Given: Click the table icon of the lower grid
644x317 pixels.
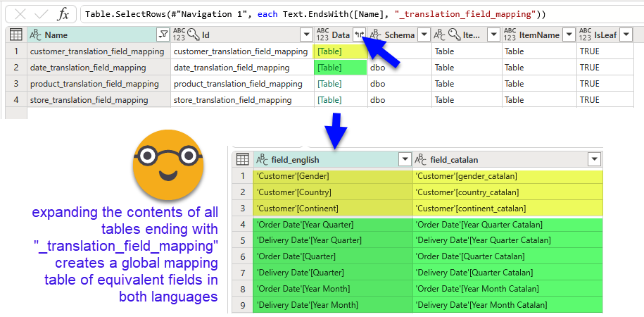Looking at the screenshot, I should pyautogui.click(x=242, y=159).
